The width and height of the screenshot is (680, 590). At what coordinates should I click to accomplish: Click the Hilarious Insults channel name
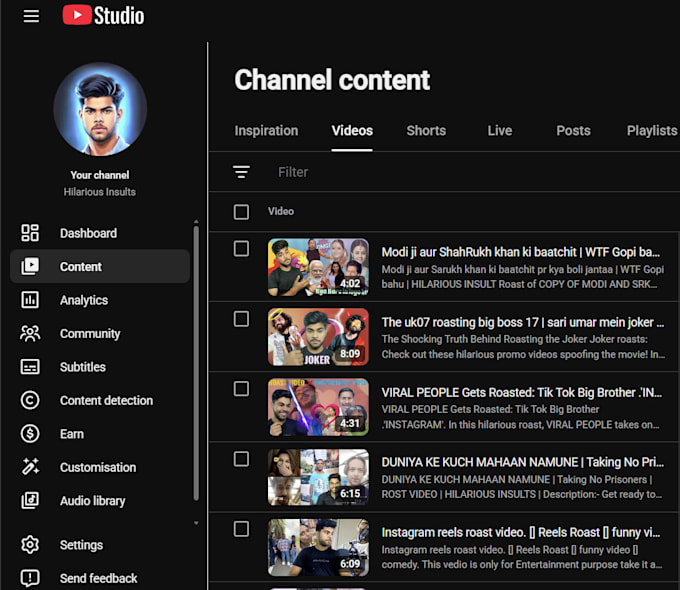[x=100, y=192]
